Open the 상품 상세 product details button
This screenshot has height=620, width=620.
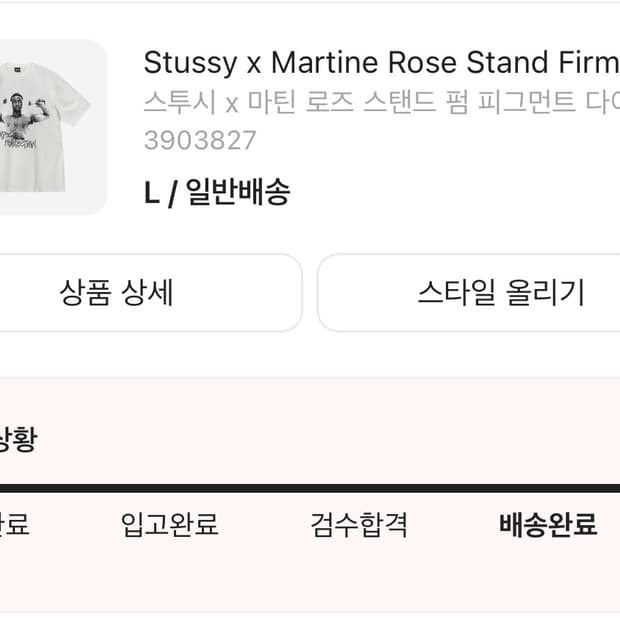116,292
